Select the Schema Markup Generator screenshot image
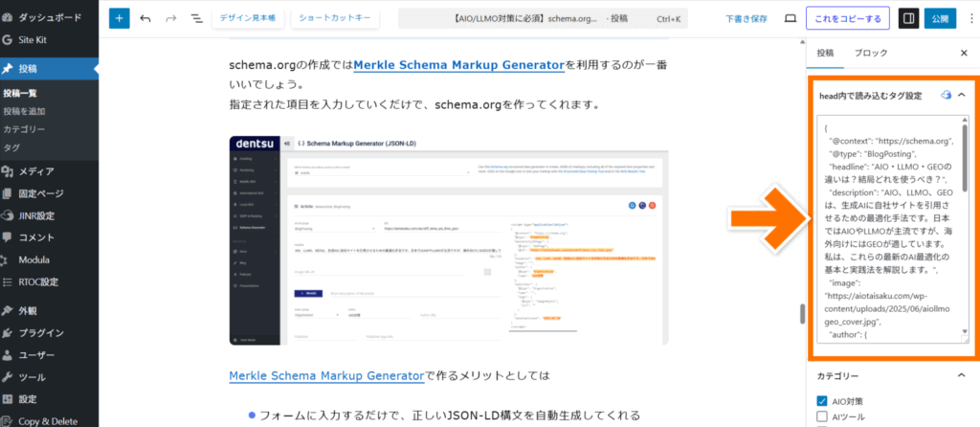The height and width of the screenshot is (427, 980). 449,240
